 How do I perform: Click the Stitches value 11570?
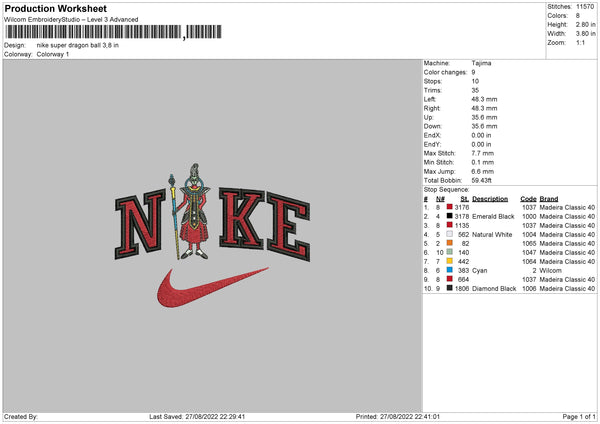click(x=585, y=7)
